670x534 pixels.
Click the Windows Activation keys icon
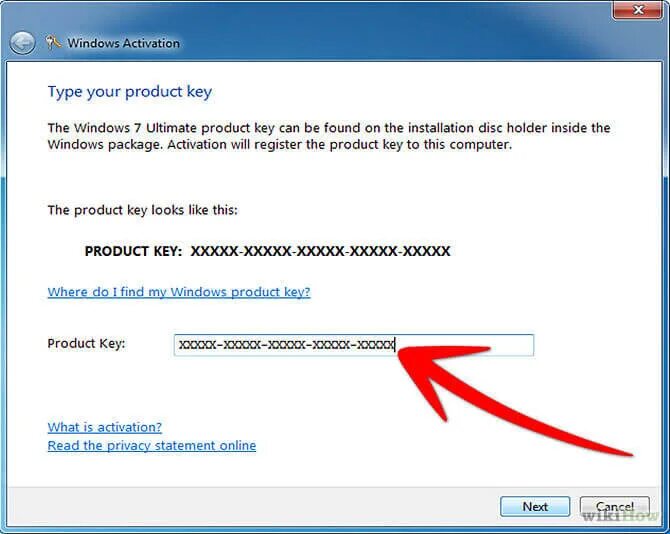click(54, 42)
